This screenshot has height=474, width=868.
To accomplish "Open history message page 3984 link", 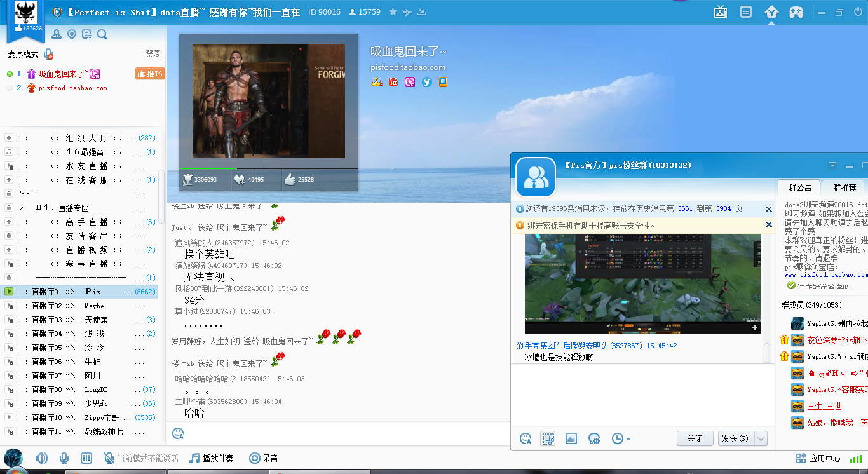I will click(723, 208).
